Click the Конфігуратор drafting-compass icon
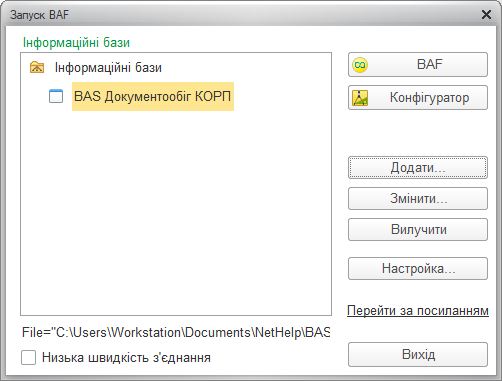Image resolution: width=502 pixels, height=381 pixels. (x=360, y=98)
